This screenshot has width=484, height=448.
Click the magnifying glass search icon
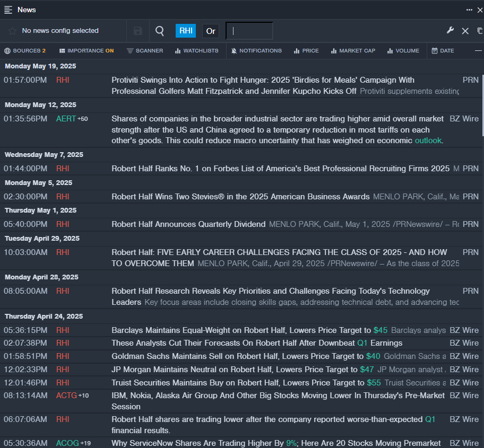160,31
